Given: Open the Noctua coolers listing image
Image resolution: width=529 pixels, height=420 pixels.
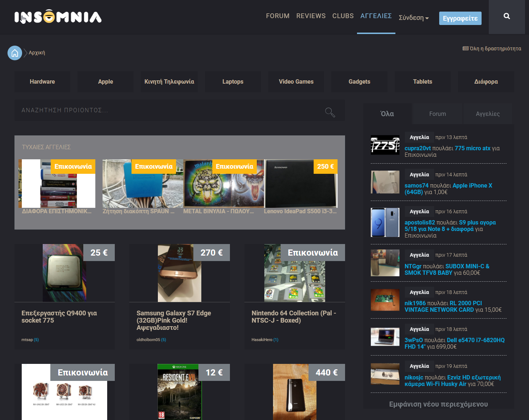Looking at the screenshot, I should pos(64,392).
